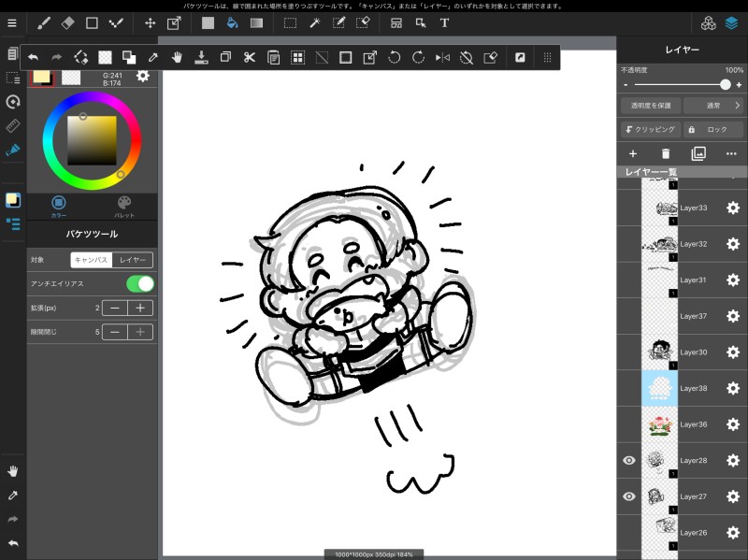Viewport: 748px width, 560px height.
Task: Pick the Eyedropper in shortcut bar
Action: coord(153,58)
